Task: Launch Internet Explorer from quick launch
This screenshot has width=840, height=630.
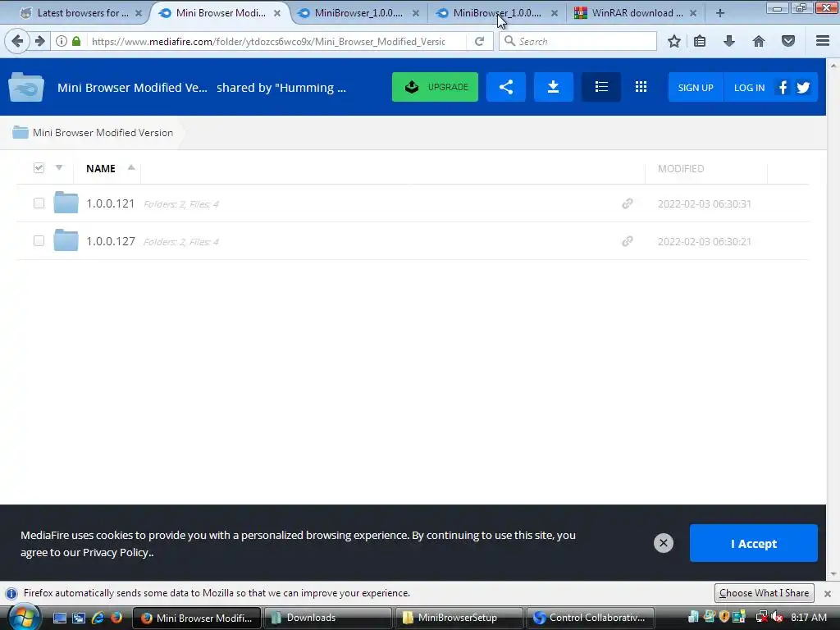Action: (x=98, y=618)
